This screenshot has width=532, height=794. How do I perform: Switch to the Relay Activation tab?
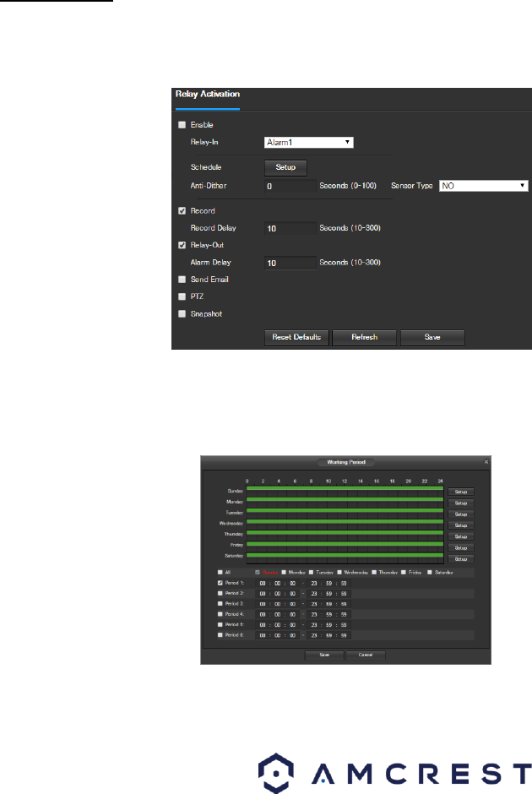pyautogui.click(x=208, y=95)
